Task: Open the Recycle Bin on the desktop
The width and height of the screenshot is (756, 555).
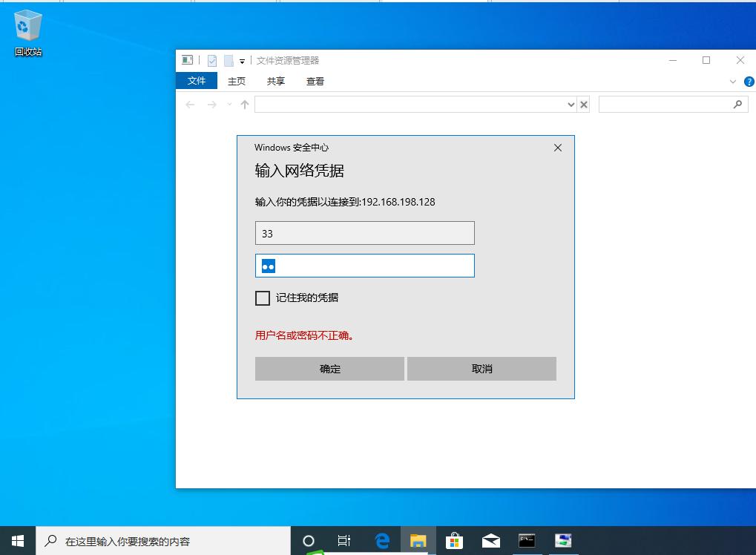Action: tap(27, 26)
